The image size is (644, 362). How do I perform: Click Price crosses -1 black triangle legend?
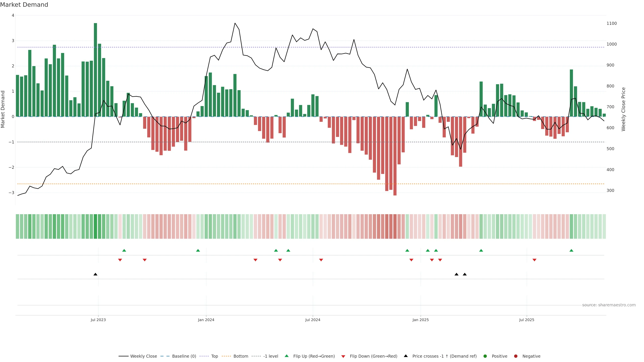click(406, 356)
